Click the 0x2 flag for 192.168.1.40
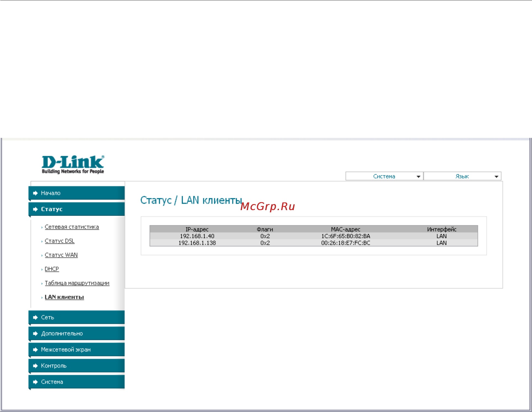 [x=265, y=236]
